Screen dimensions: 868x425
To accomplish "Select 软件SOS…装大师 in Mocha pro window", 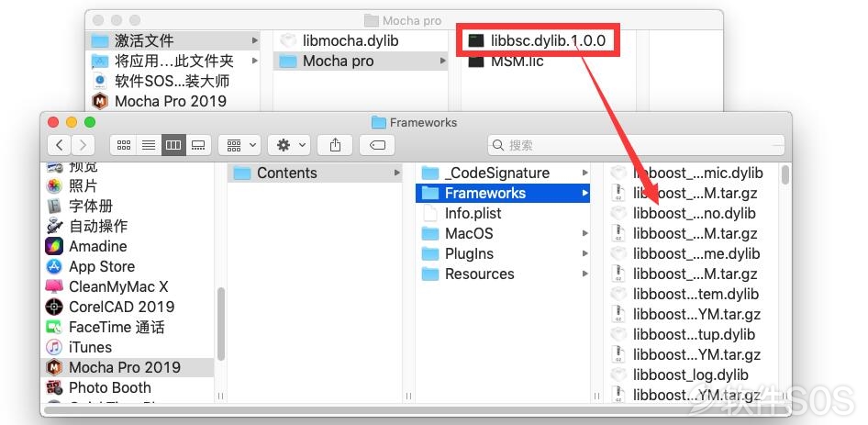I will (x=174, y=81).
